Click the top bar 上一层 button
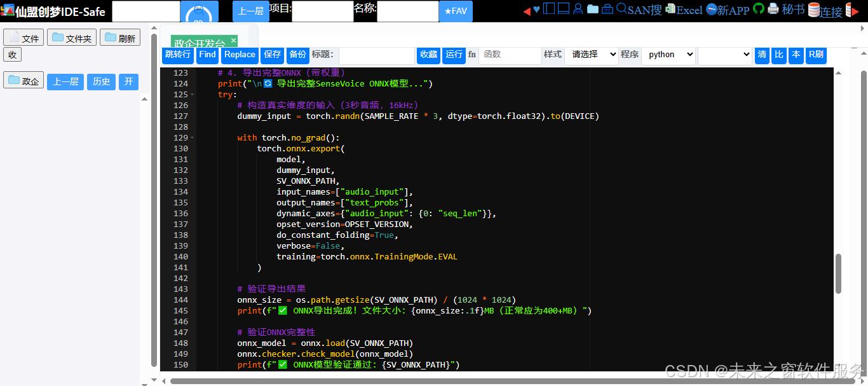 point(251,11)
